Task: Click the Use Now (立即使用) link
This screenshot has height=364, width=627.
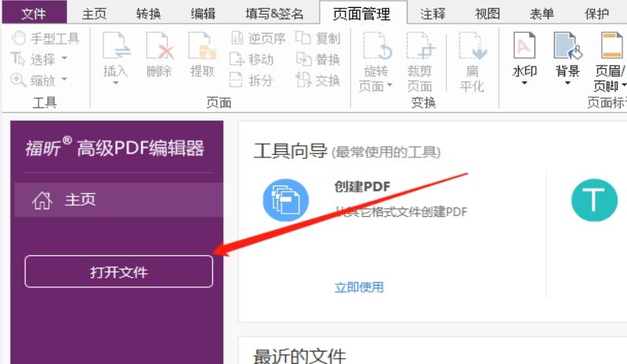Action: point(359,287)
